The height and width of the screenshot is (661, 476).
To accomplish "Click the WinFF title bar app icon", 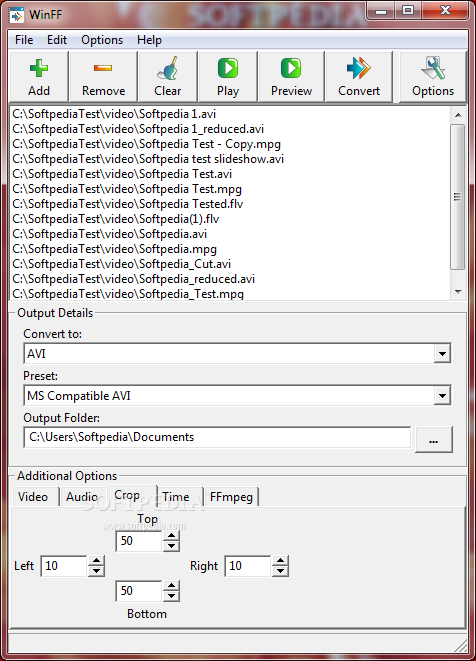I will coord(16,15).
